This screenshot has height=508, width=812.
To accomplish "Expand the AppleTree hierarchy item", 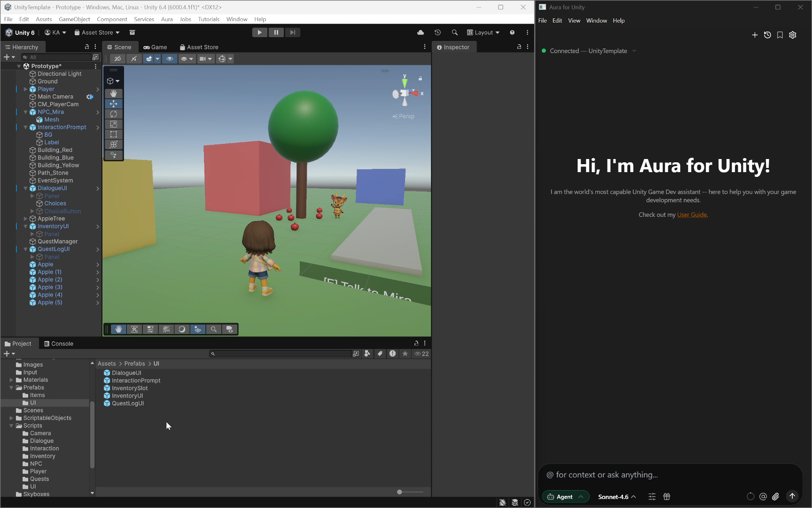I will point(25,219).
